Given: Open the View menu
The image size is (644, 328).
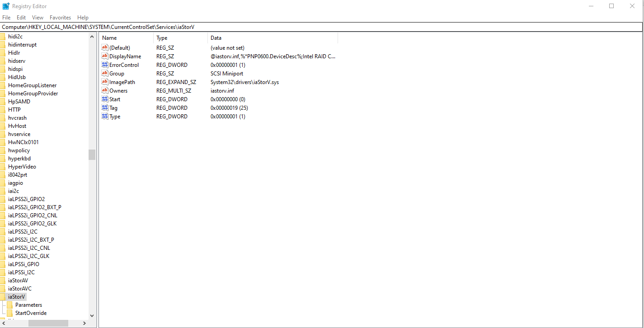Looking at the screenshot, I should click(38, 17).
